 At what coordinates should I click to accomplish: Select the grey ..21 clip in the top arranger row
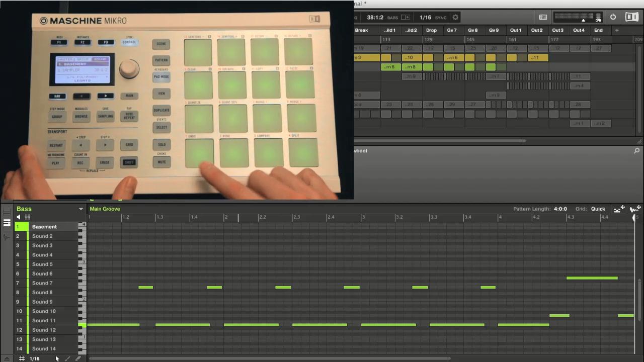(x=391, y=48)
